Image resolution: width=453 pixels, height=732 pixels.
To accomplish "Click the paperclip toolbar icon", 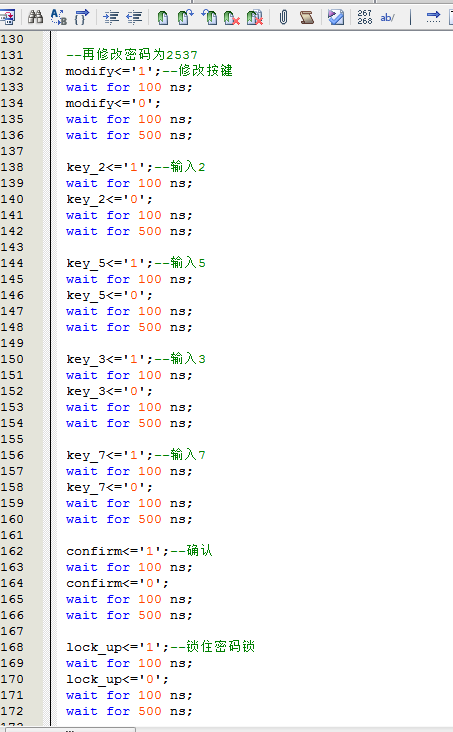I will click(283, 18).
